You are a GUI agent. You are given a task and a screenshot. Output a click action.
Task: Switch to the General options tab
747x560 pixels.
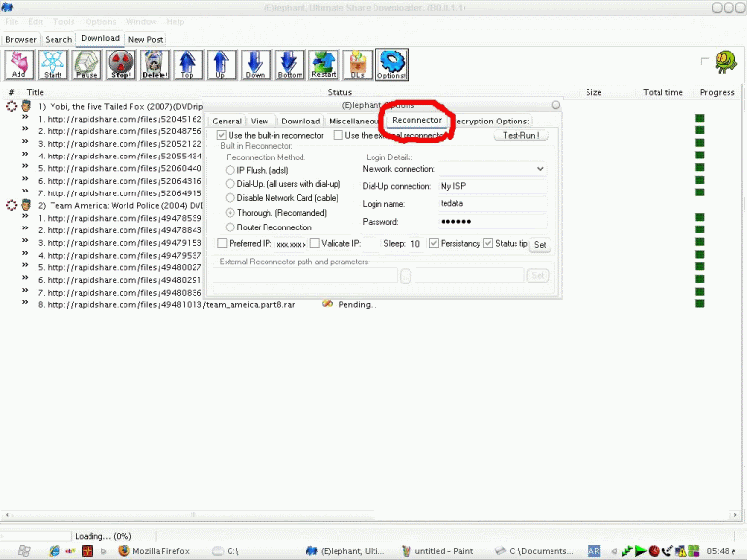pos(227,122)
